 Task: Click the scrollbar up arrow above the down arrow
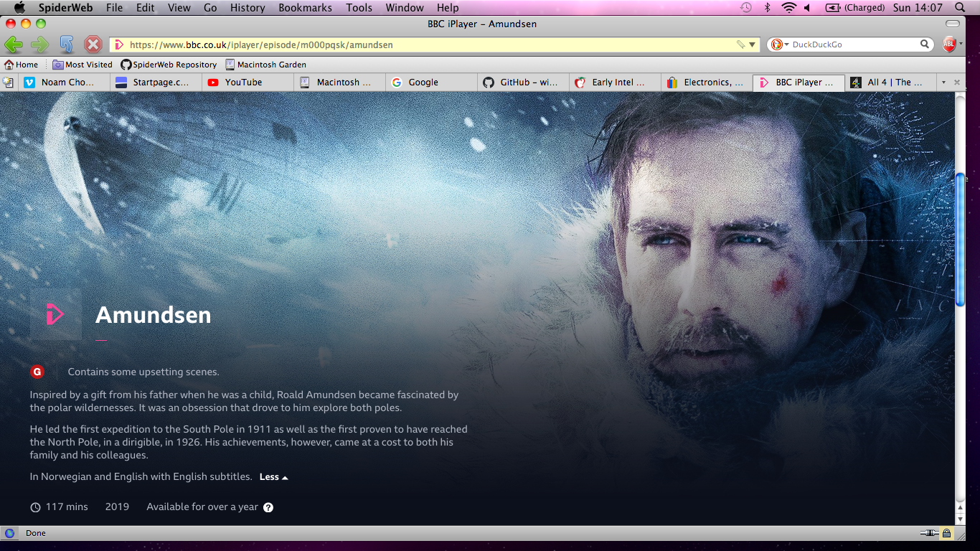point(960,507)
